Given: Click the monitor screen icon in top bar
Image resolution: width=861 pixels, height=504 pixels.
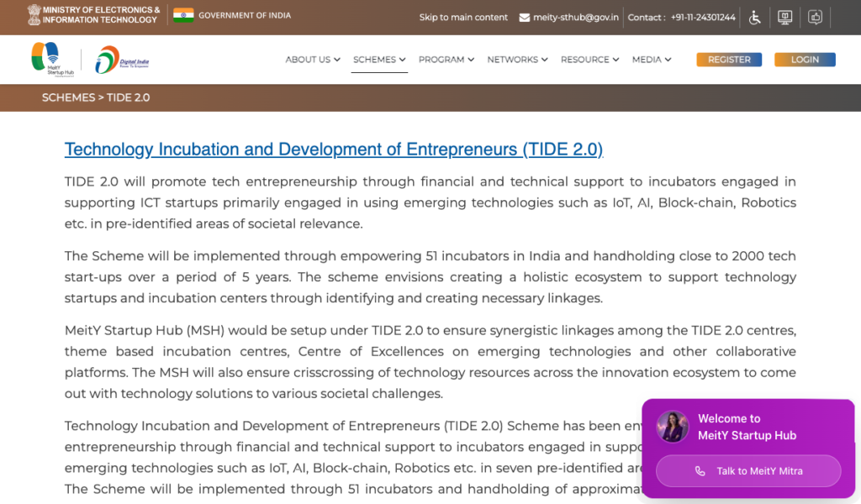Looking at the screenshot, I should click(x=784, y=17).
